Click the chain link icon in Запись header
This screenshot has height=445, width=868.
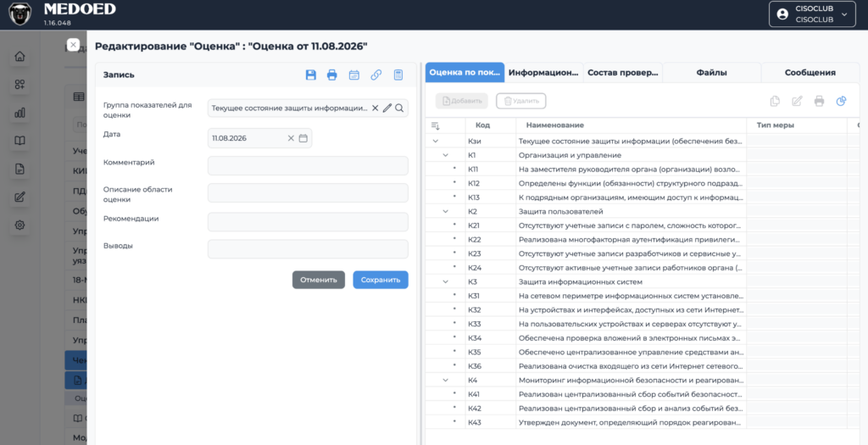(x=376, y=75)
